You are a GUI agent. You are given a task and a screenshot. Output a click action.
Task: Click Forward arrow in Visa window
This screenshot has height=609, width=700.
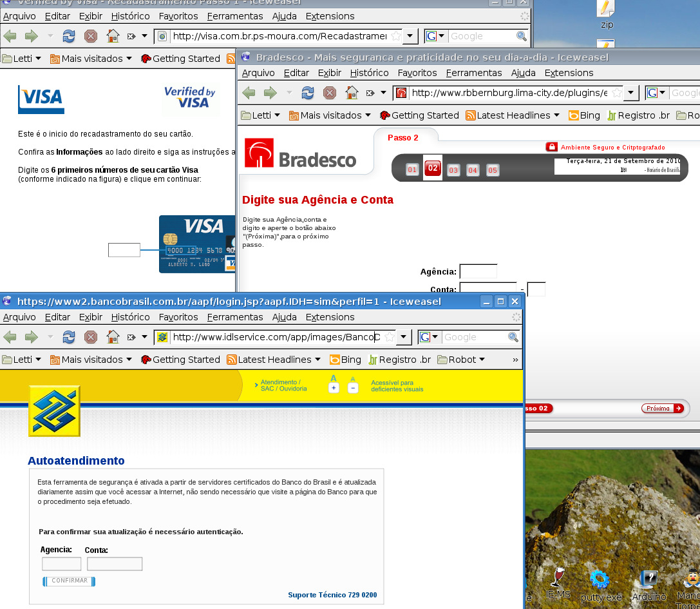(32, 36)
